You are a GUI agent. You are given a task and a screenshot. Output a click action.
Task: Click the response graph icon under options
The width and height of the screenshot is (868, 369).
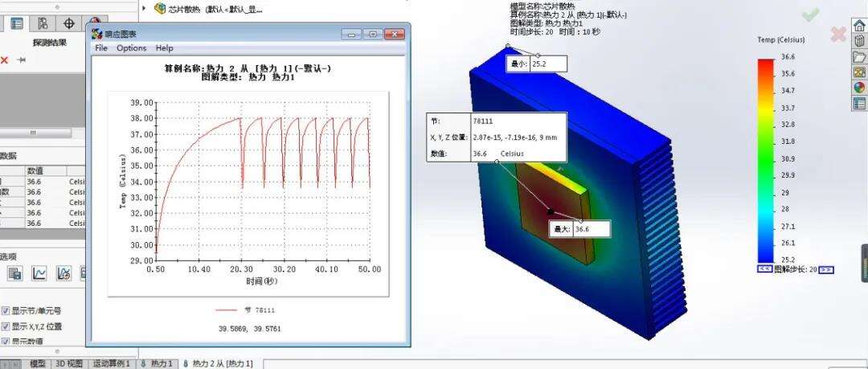63,273
